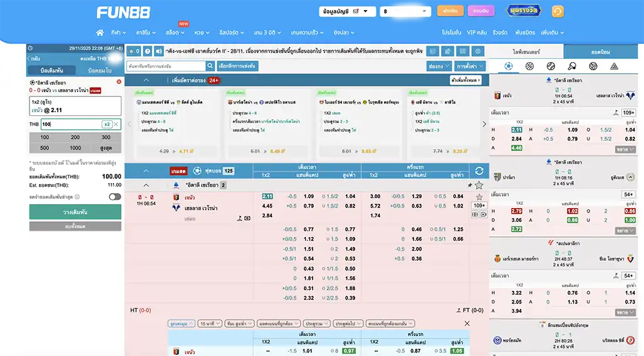Refresh odds with the circular arrows icon

(479, 170)
